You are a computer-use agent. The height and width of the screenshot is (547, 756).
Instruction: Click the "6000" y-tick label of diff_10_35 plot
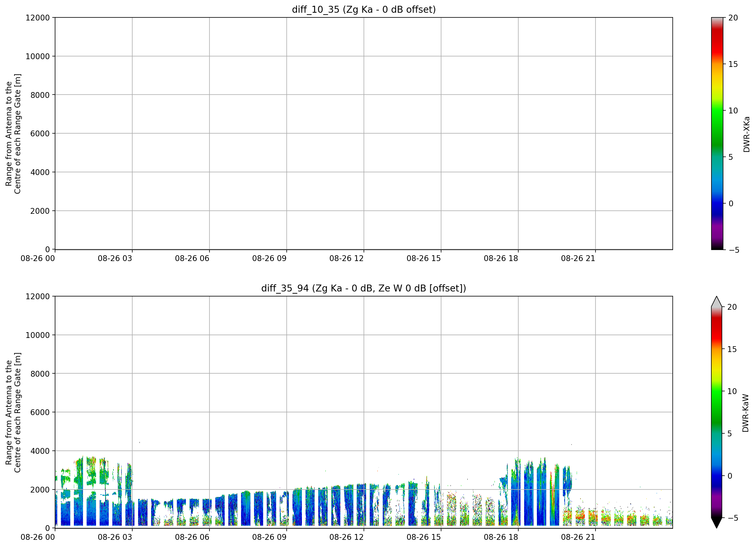(x=40, y=134)
